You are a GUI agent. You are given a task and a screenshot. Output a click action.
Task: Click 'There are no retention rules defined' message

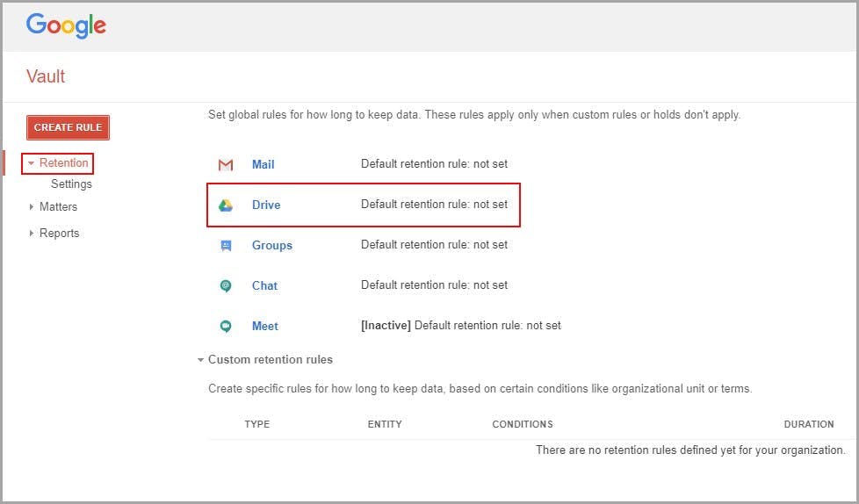pyautogui.click(x=690, y=450)
